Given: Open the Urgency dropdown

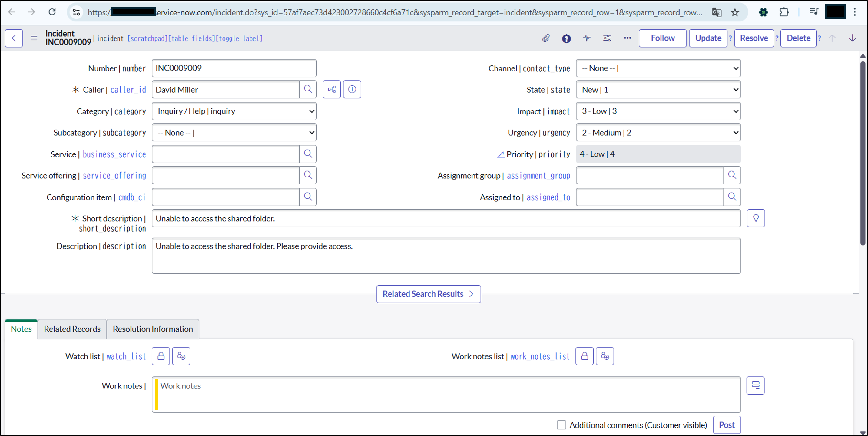Looking at the screenshot, I should (x=658, y=132).
